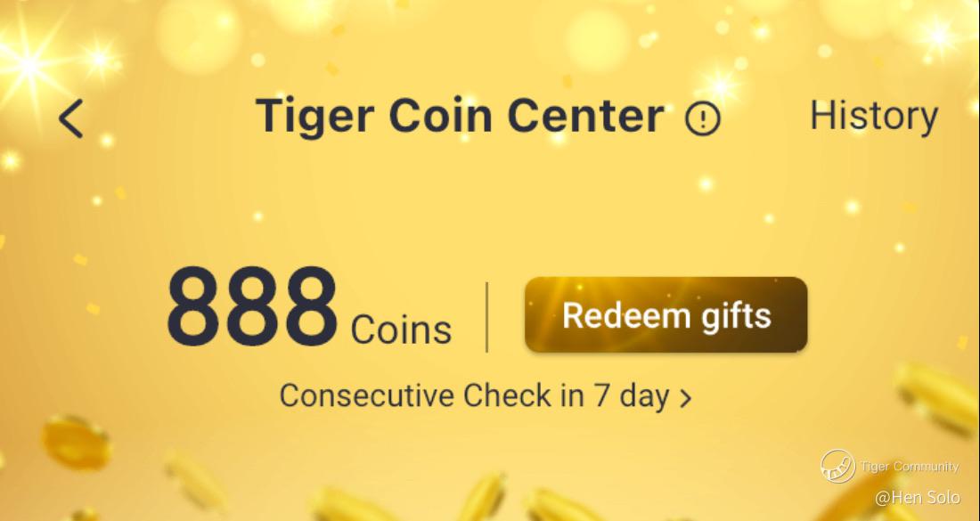
Task: Expand the chevron after Consecutive Check in
Action: (686, 398)
